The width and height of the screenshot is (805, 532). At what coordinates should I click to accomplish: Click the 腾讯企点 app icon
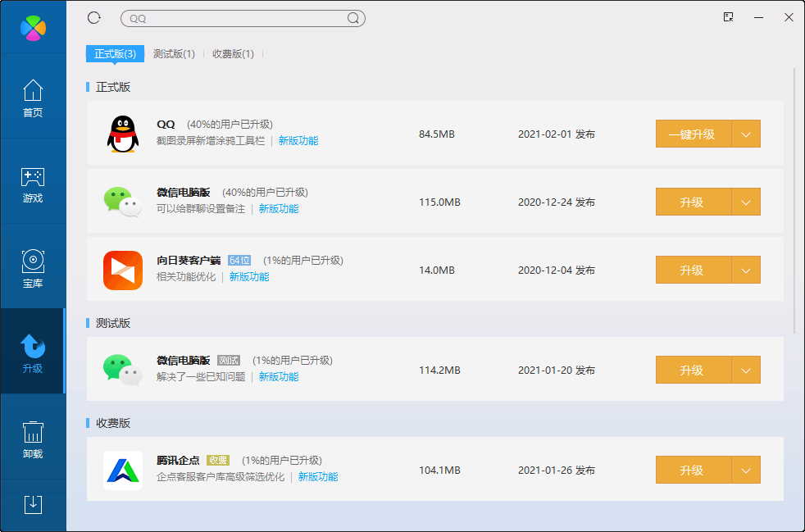[123, 470]
